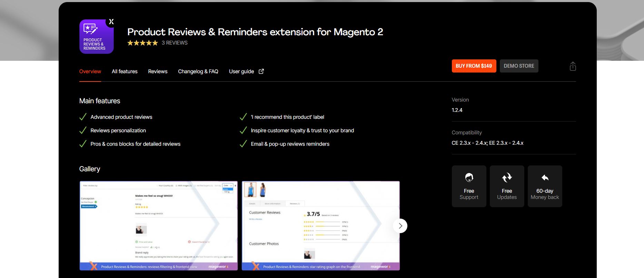Screen dimensions: 644x278
Task: Click the Gallery heading
Action: 90,169
